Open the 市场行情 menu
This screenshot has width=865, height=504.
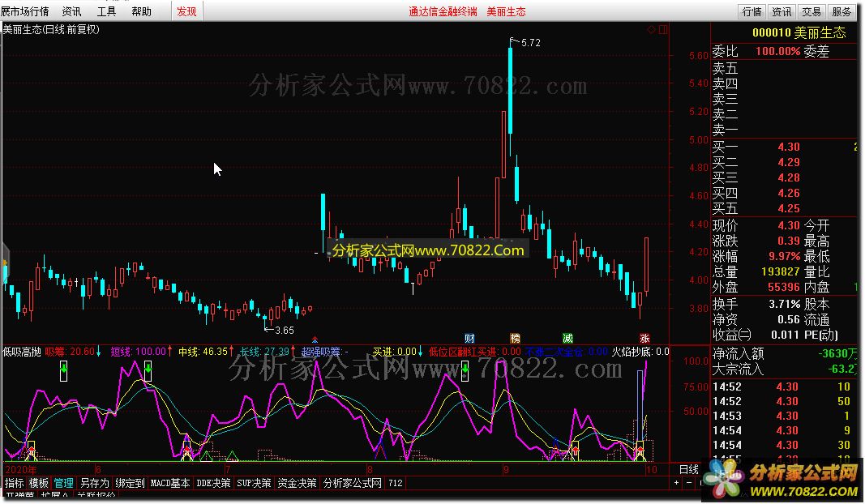pyautogui.click(x=25, y=11)
